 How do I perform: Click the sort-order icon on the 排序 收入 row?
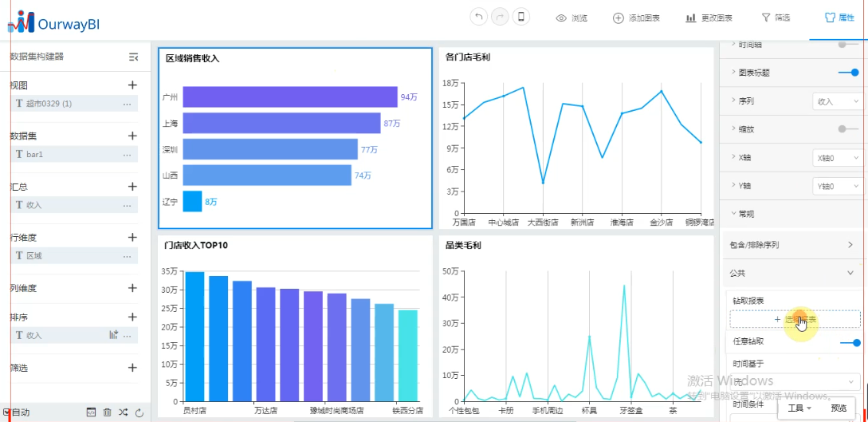(113, 336)
